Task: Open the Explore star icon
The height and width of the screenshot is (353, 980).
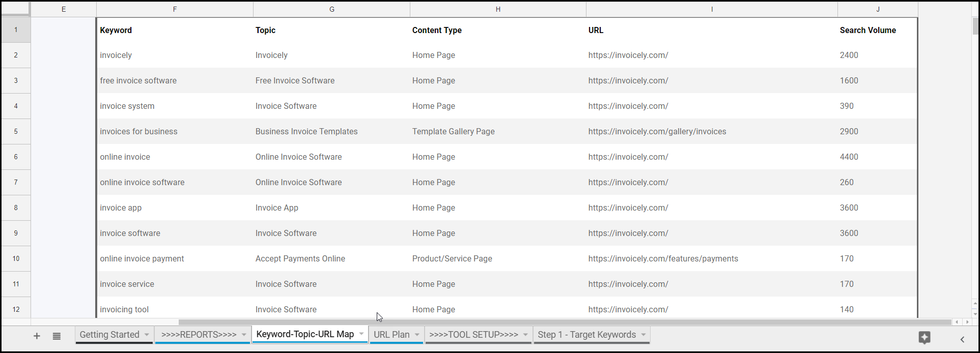Action: [x=925, y=338]
